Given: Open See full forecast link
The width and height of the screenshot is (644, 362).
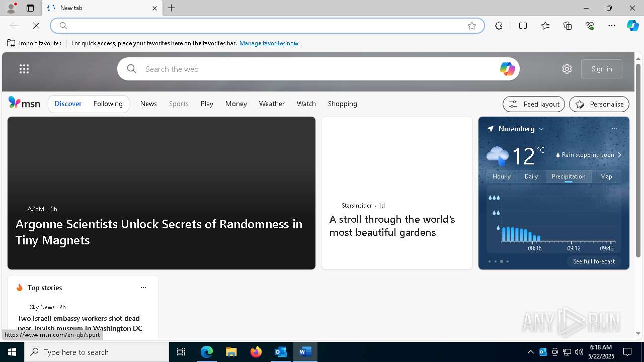Looking at the screenshot, I should click(594, 261).
